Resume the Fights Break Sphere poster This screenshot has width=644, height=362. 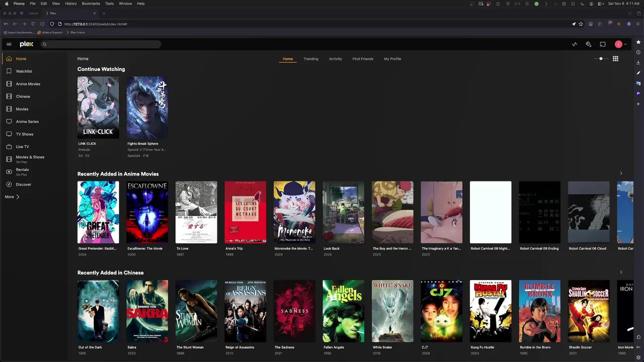[147, 108]
